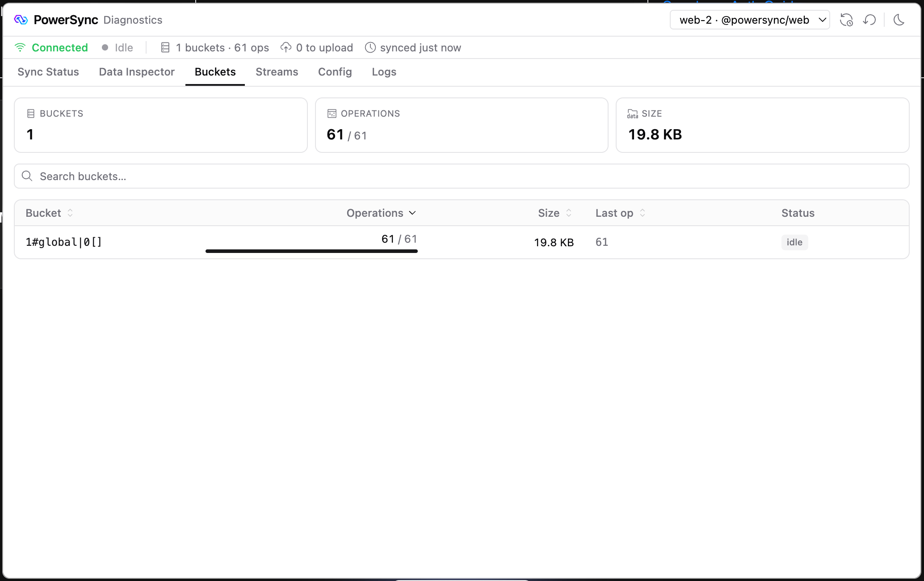Toggle dark mode with the moon icon
Viewport: 924px width, 581px height.
pyautogui.click(x=899, y=20)
